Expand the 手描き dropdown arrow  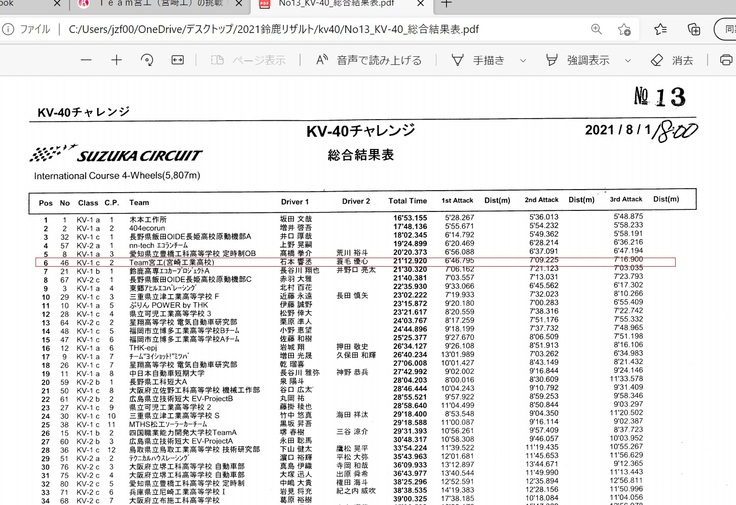click(x=523, y=60)
